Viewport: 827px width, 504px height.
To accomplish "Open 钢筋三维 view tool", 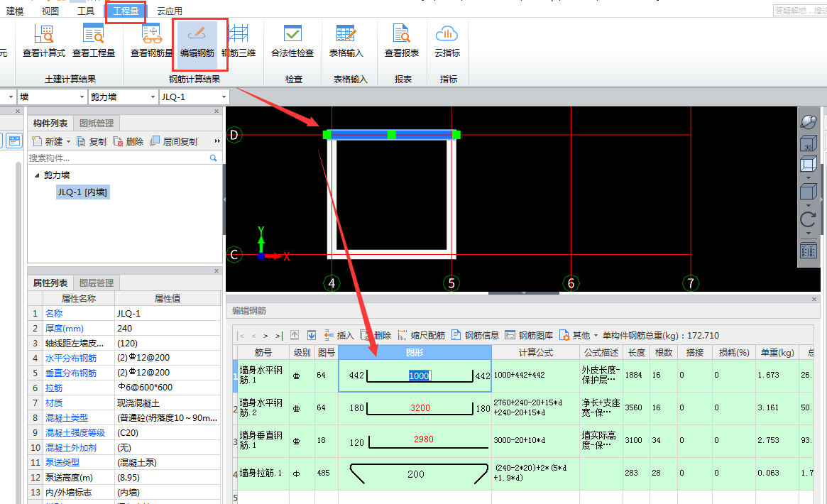I will [239, 41].
